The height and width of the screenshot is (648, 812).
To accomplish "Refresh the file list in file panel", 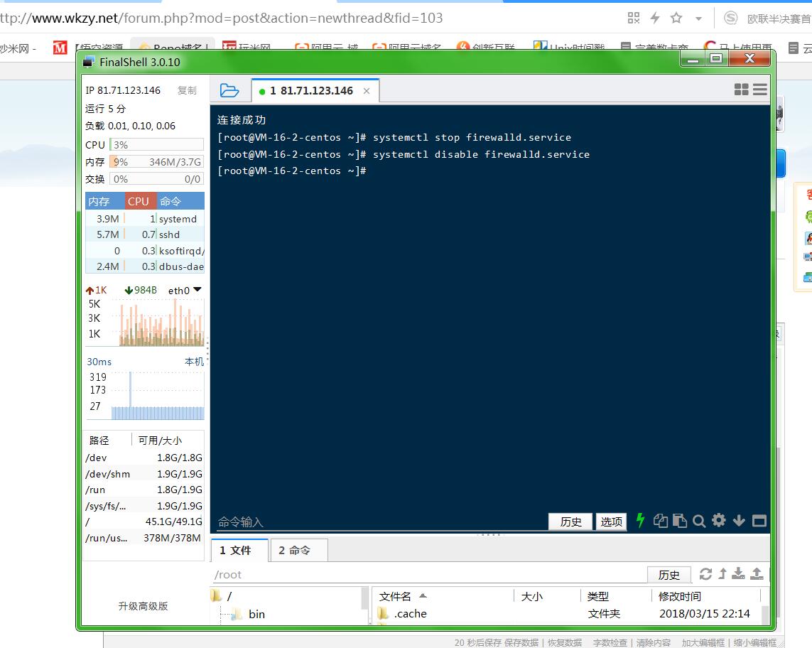I will click(705, 574).
